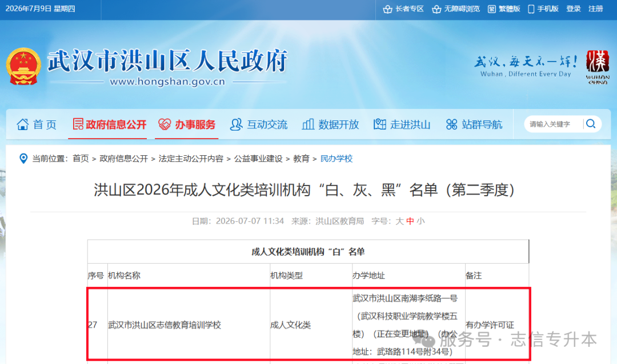
Task: Open the 走进洪山 menu
Action: click(402, 124)
